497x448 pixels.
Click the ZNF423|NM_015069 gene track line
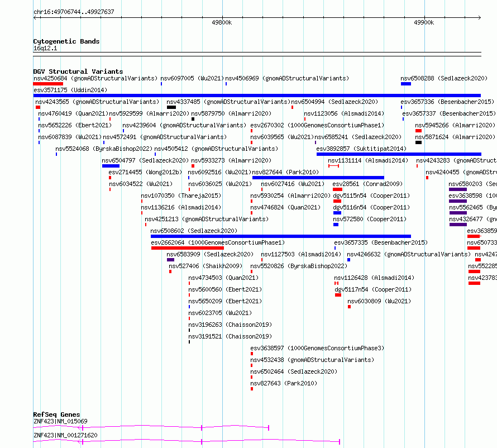click(x=151, y=427)
